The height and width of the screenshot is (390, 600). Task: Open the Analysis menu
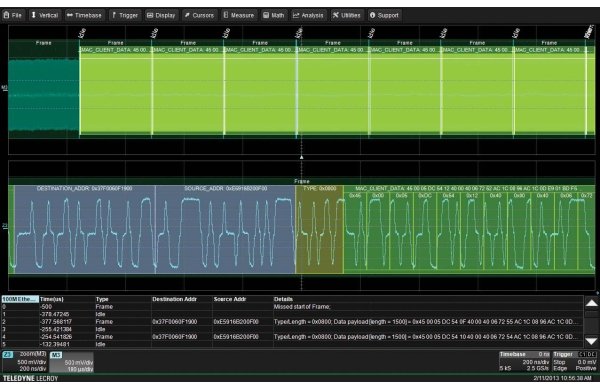tap(308, 15)
